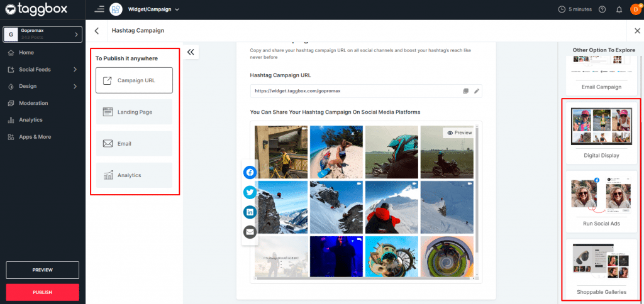Click the Preview button over gallery
This screenshot has width=644, height=304.
click(458, 133)
